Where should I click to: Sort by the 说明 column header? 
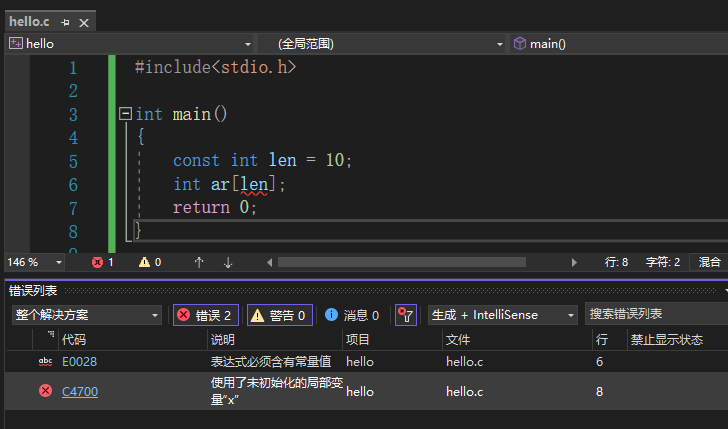[x=274, y=339]
